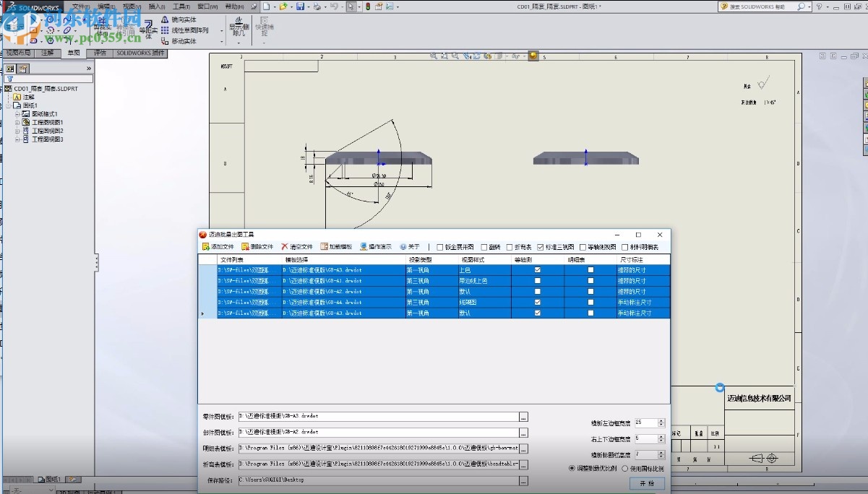Click the Save icon in SolidWorks toolbar
868x494 pixels.
point(300,6)
